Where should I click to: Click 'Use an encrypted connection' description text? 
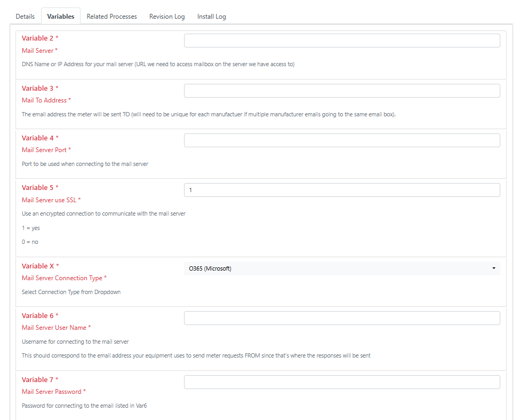click(x=103, y=213)
